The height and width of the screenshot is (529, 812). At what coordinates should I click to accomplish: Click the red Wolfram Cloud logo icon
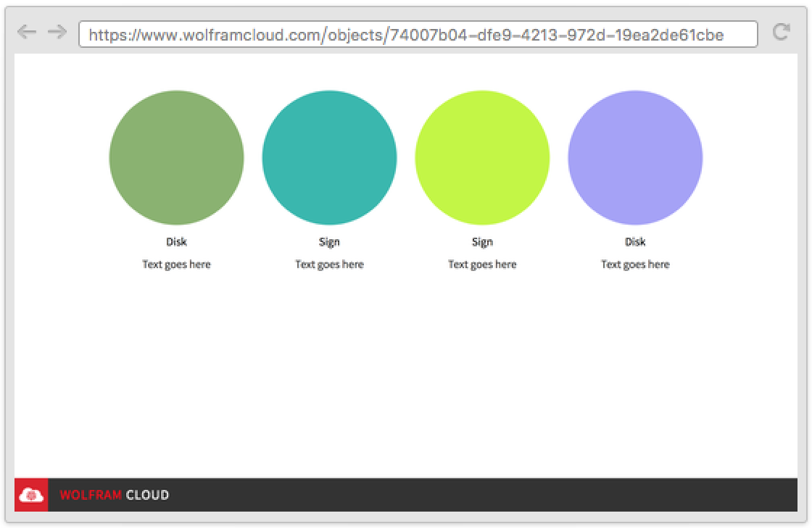[31, 495]
